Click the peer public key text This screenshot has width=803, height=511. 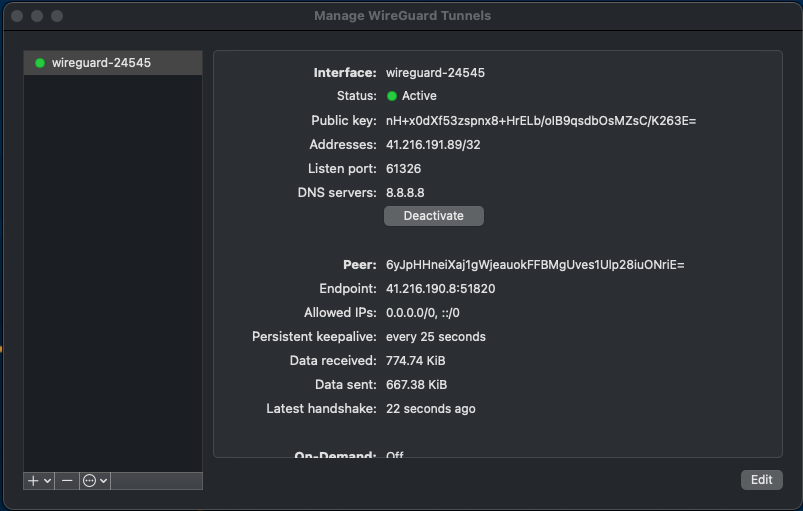[535, 265]
